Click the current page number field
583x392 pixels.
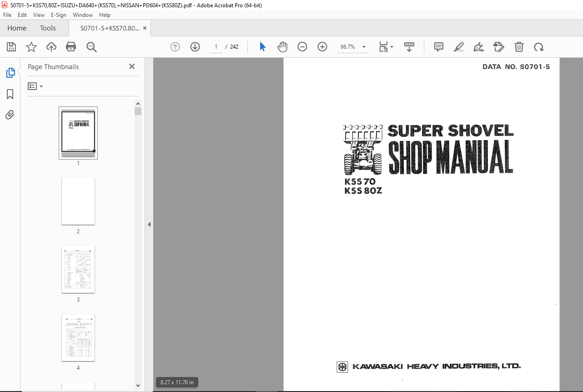pos(216,47)
